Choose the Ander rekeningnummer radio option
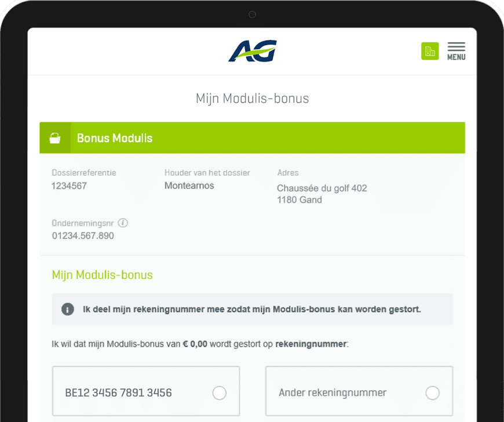 pyautogui.click(x=432, y=393)
